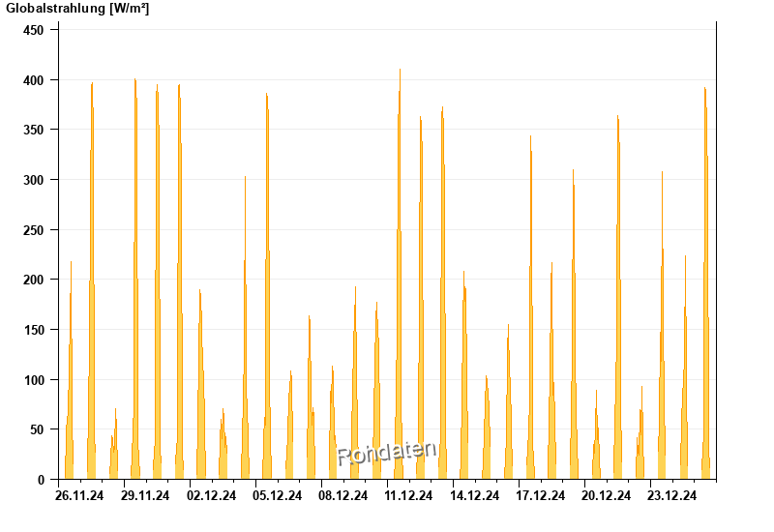The image size is (774, 532).
Task: Select the 20.12.24 x-axis label
Action: point(607,495)
